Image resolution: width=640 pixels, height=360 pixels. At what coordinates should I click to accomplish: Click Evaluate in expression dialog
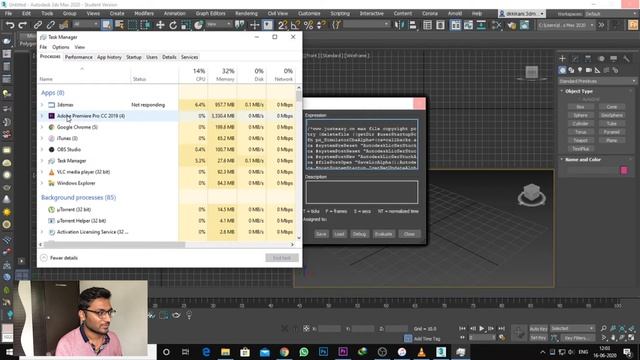(383, 234)
